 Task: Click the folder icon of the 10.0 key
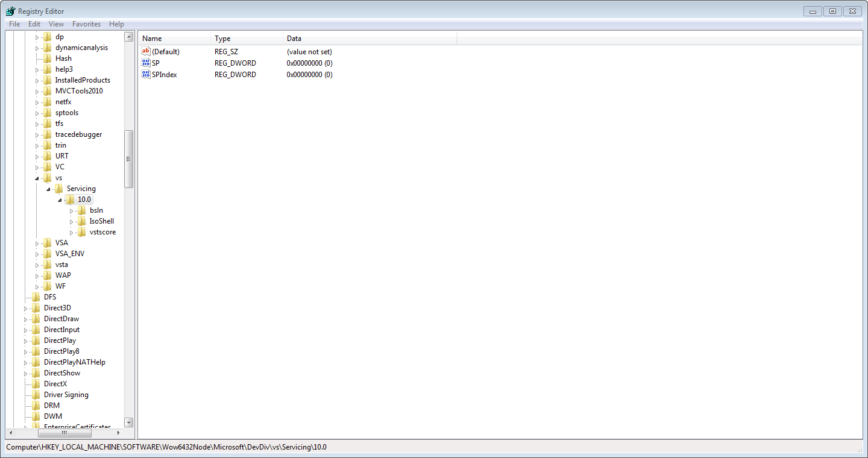(71, 199)
